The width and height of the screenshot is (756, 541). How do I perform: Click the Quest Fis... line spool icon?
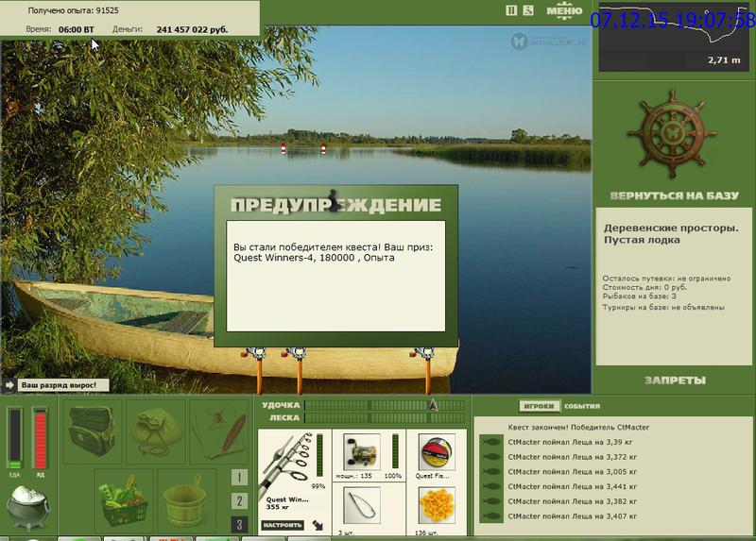tap(437, 452)
